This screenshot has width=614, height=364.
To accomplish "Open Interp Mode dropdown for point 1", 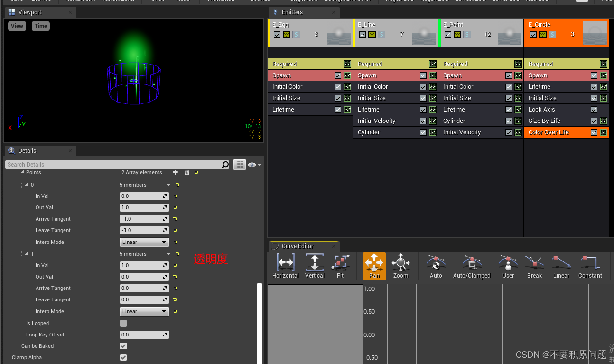I will 144,311.
